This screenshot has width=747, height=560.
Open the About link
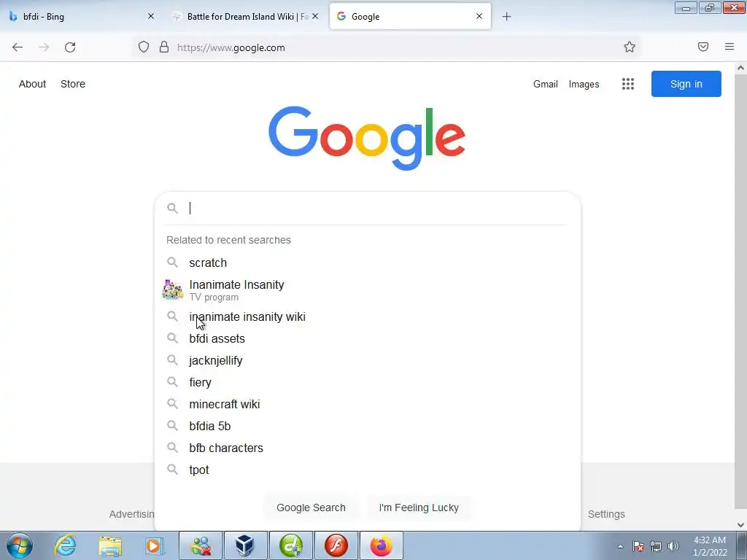click(32, 84)
